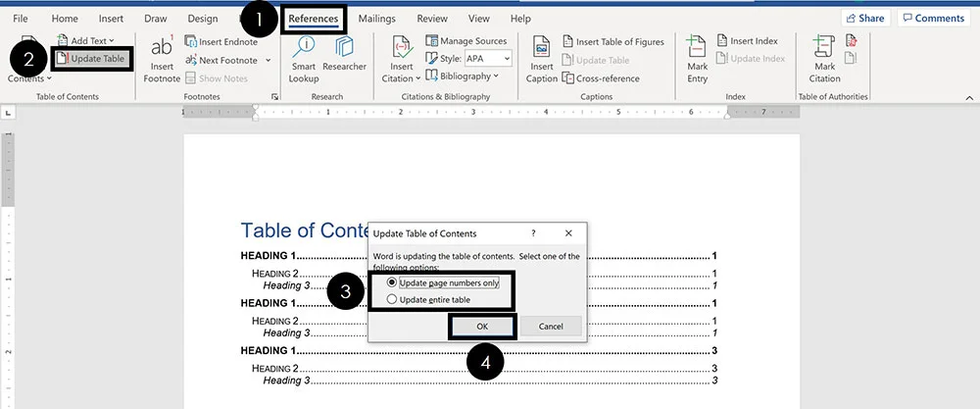Open the Researcher tool
Viewport: 980px width, 409px height.
tap(344, 54)
